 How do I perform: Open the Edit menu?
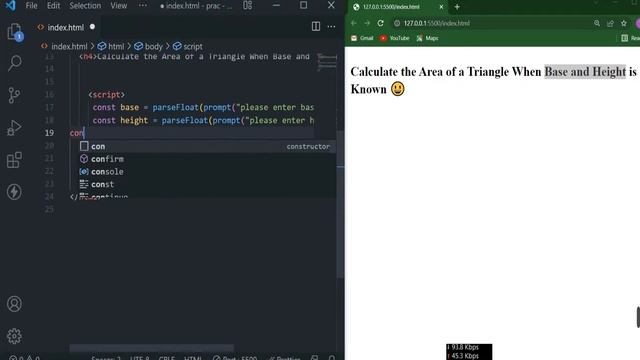click(53, 6)
